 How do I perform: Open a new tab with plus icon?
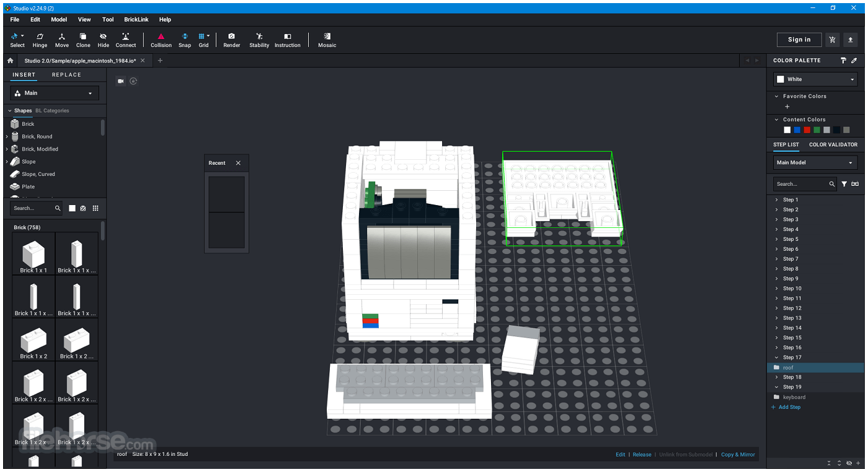point(160,61)
